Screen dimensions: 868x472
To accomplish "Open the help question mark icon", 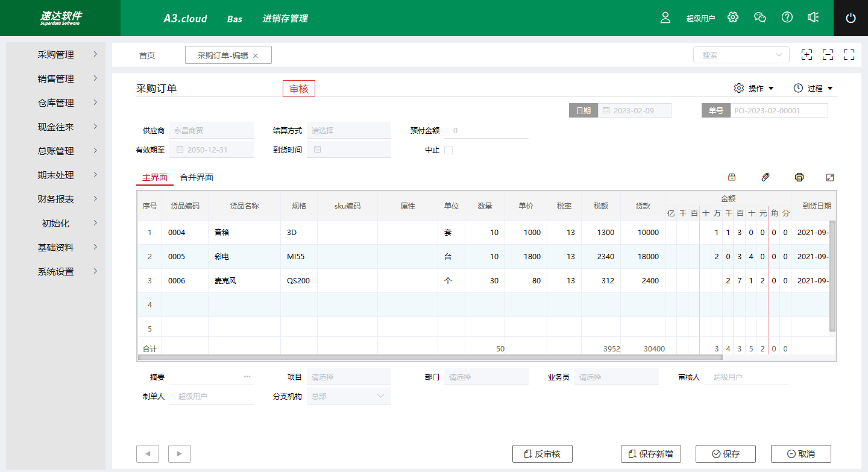I will coord(787,17).
